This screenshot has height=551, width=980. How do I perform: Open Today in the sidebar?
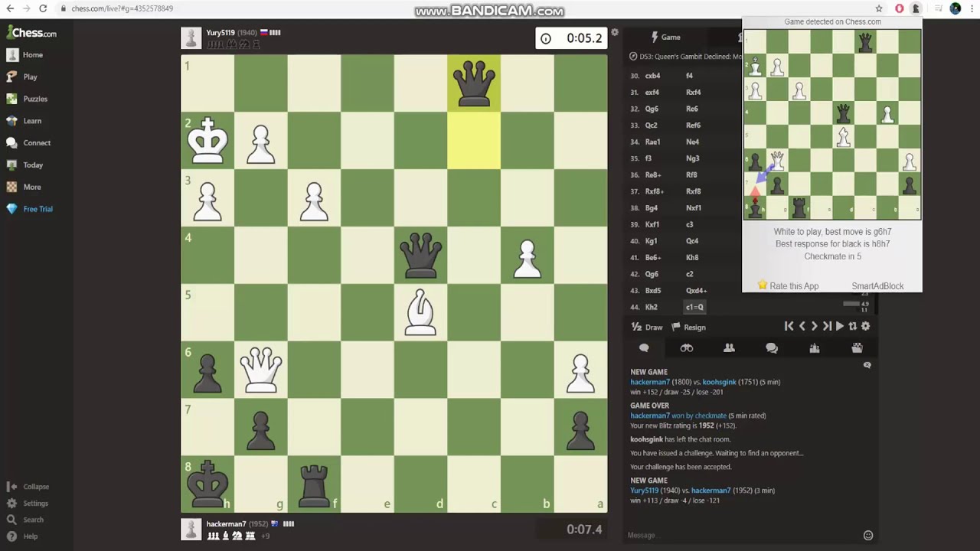click(x=24, y=165)
